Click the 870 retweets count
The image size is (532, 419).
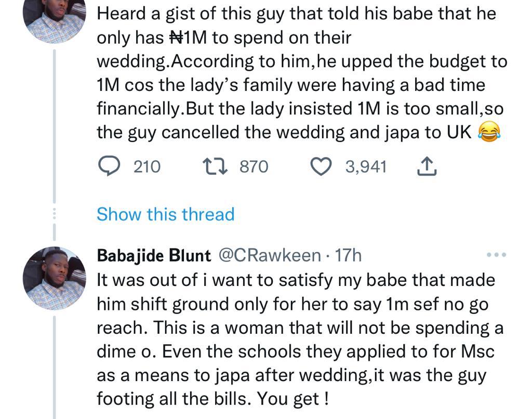click(x=254, y=166)
